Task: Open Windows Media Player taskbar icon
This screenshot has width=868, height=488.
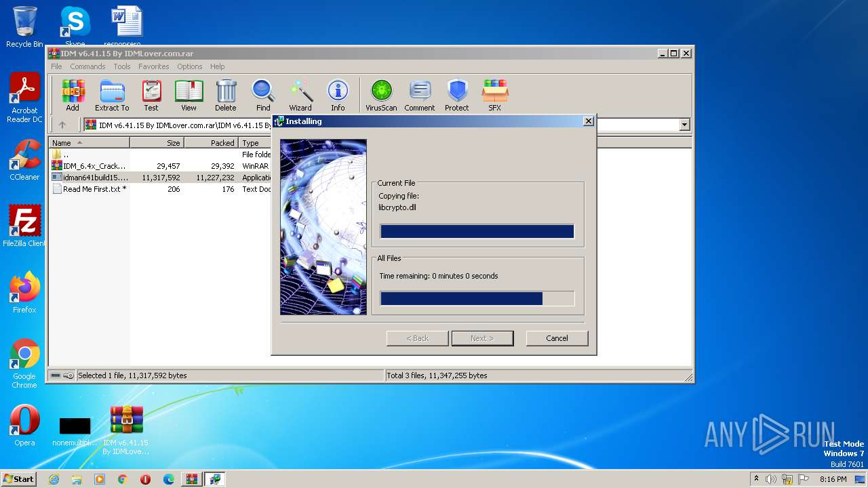Action: [100, 479]
